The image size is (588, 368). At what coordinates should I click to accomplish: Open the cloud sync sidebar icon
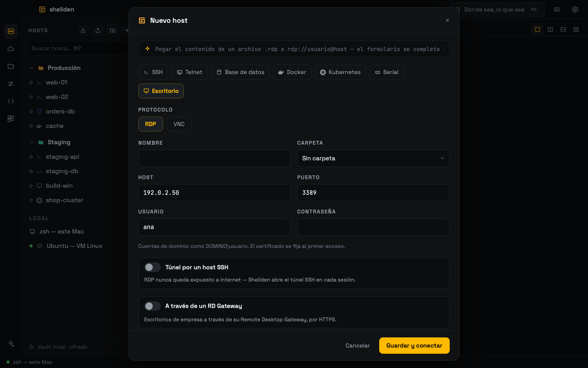point(11,49)
